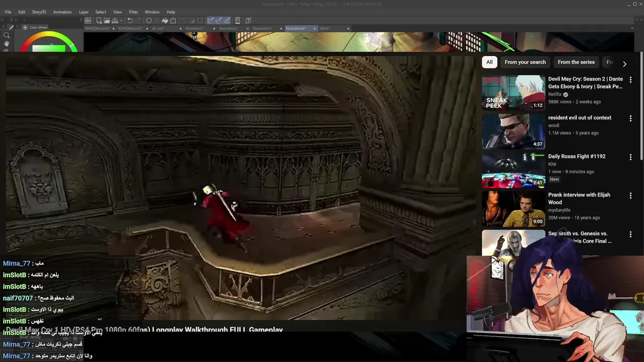Open Prank interview with Elijah Wood title

point(579,199)
